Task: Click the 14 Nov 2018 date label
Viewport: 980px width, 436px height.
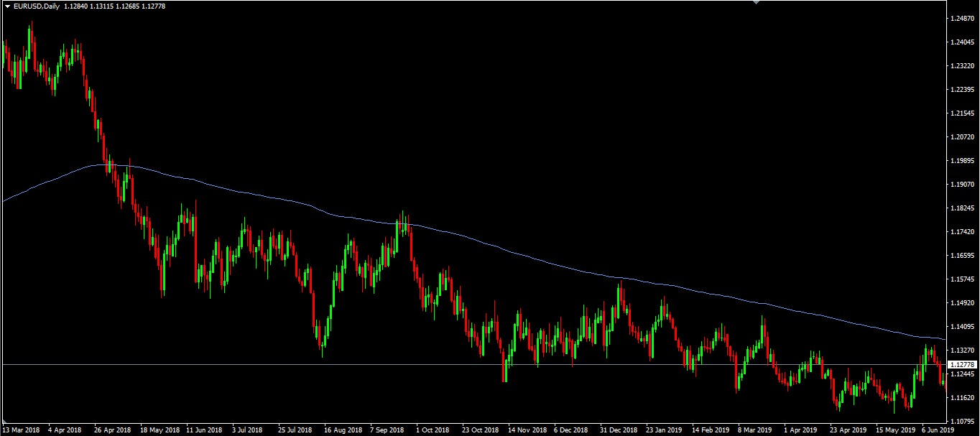Action: click(x=527, y=430)
